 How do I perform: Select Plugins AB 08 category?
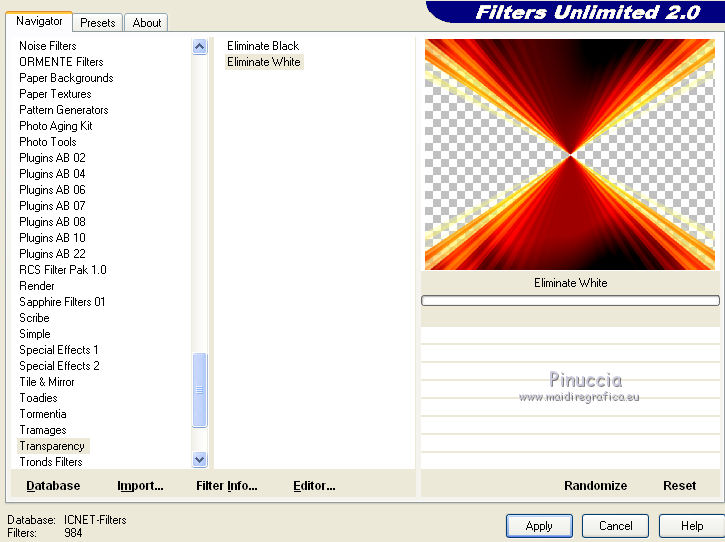coord(52,222)
